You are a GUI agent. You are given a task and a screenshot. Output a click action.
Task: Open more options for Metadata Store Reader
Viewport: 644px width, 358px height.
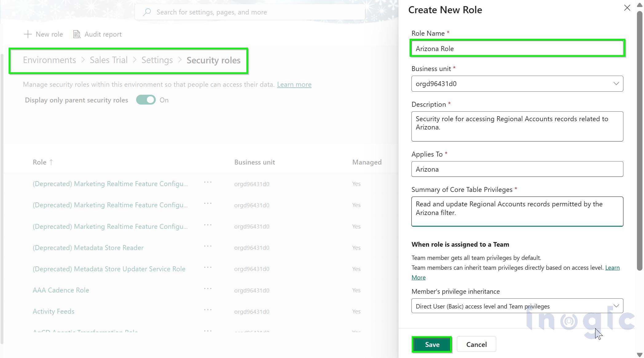tap(208, 246)
